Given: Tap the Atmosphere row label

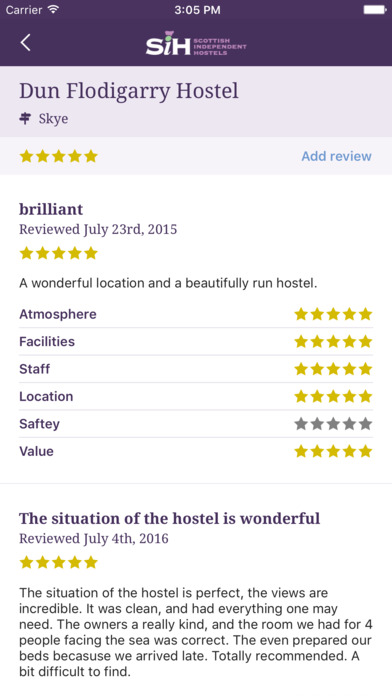Looking at the screenshot, I should (58, 314).
